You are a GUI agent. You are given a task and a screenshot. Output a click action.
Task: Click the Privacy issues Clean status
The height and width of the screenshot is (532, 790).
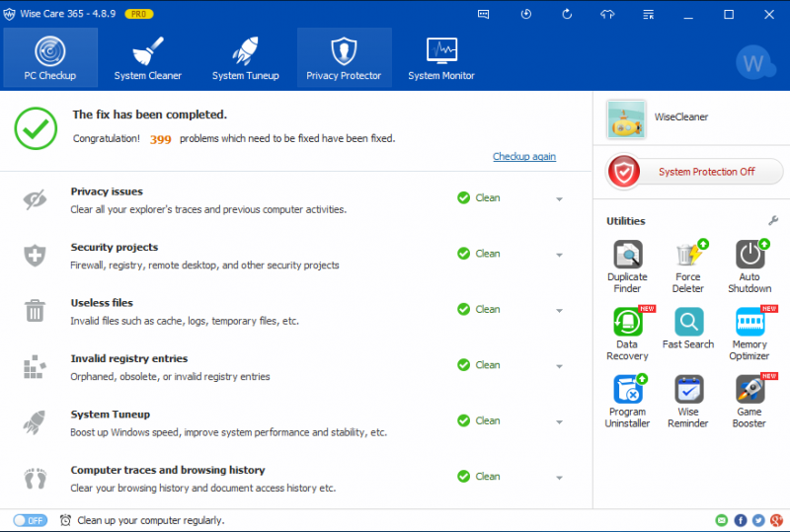point(479,198)
